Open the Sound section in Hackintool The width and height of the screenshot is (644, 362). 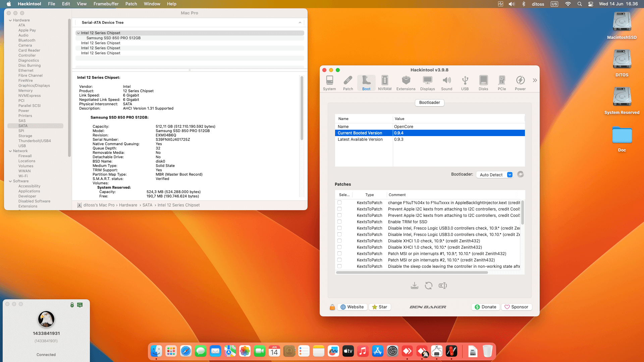pyautogui.click(x=446, y=83)
